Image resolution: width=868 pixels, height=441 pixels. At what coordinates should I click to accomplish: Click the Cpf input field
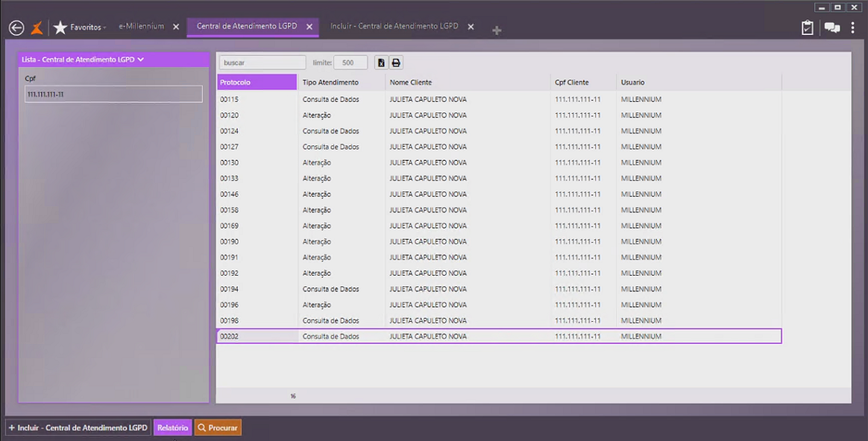tap(113, 94)
